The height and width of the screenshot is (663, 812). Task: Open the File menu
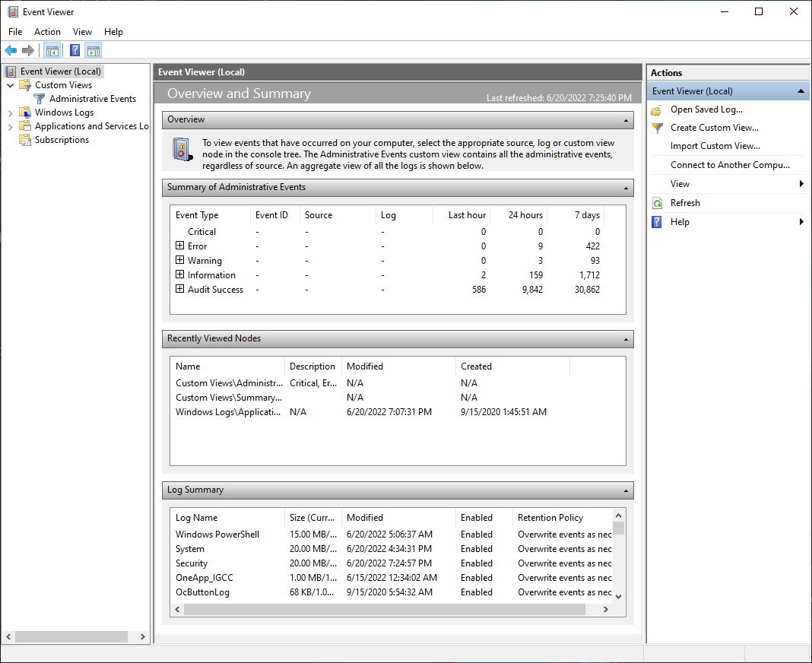tap(15, 32)
